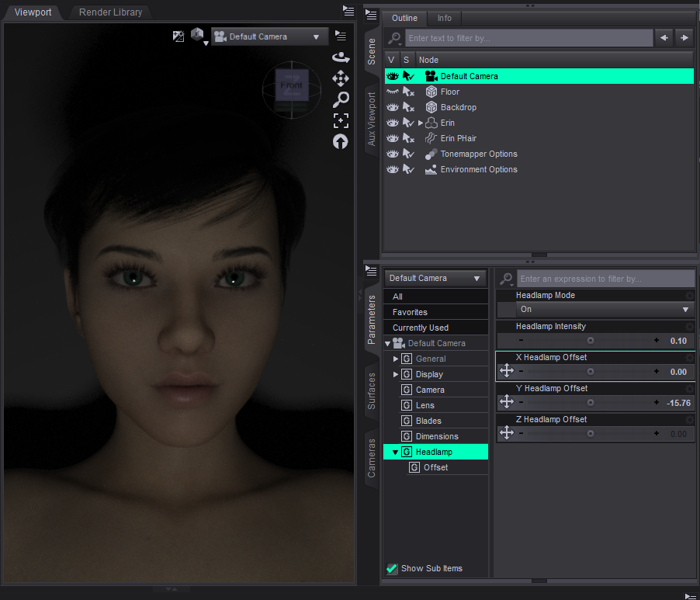Click the Y Headlamp Offset move icon

point(507,402)
